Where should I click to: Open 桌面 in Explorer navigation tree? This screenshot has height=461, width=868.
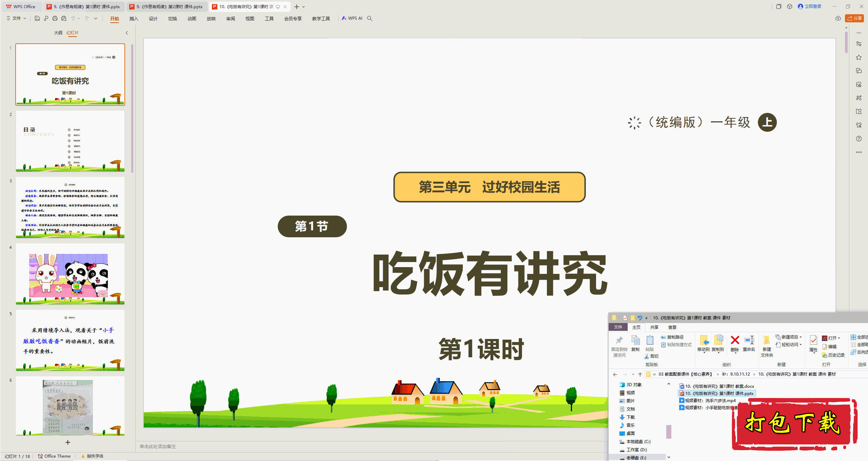coord(627,434)
